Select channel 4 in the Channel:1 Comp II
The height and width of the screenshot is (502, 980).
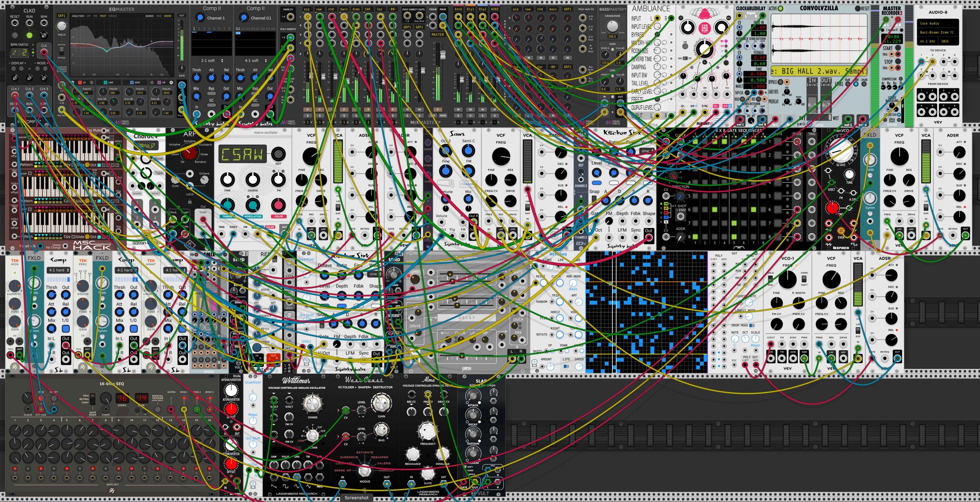pyautogui.click(x=209, y=28)
